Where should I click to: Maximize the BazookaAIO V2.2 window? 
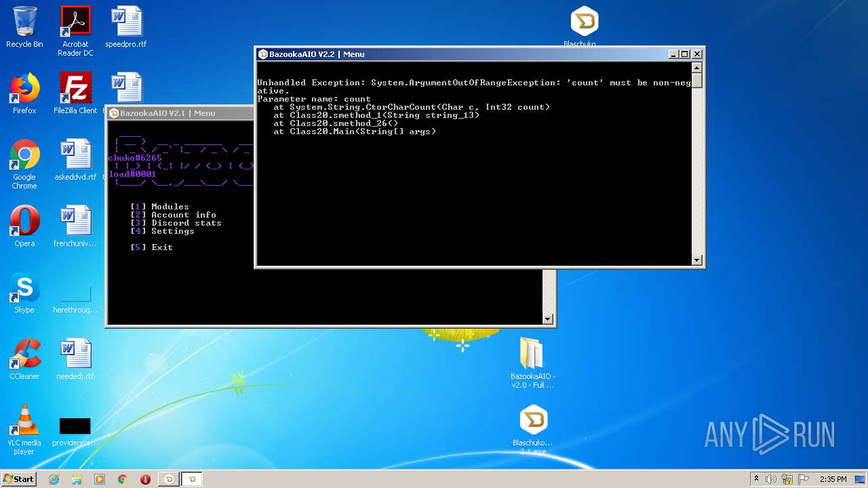(685, 54)
